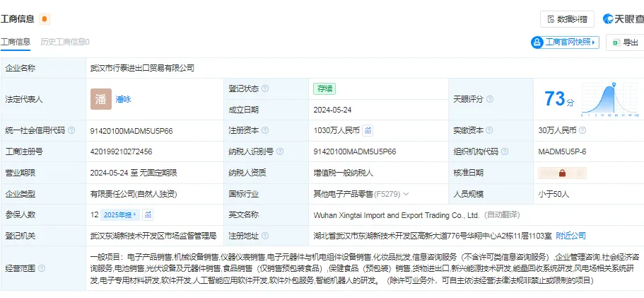
Task: Click help icon next to 纳税人识别号
Action: coord(280,151)
